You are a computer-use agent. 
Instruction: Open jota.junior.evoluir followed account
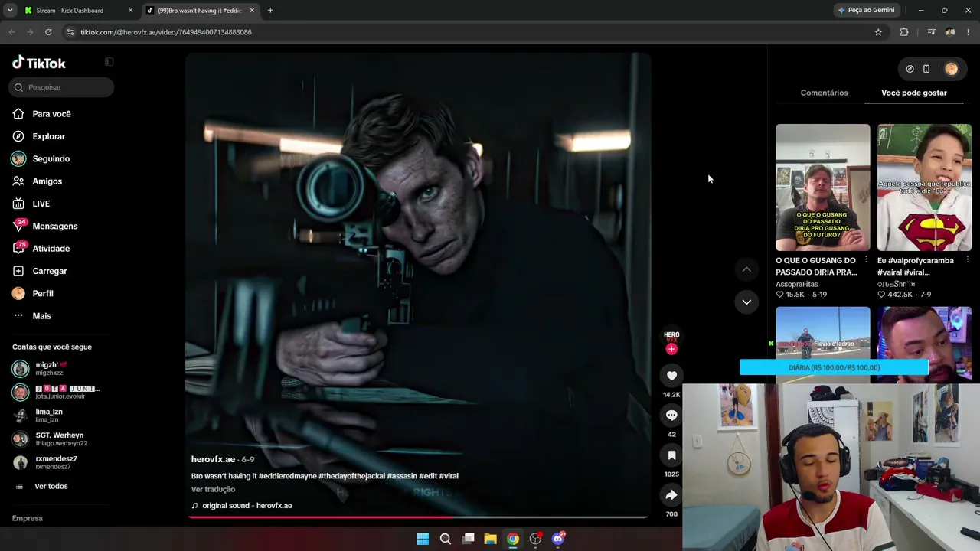click(x=57, y=392)
